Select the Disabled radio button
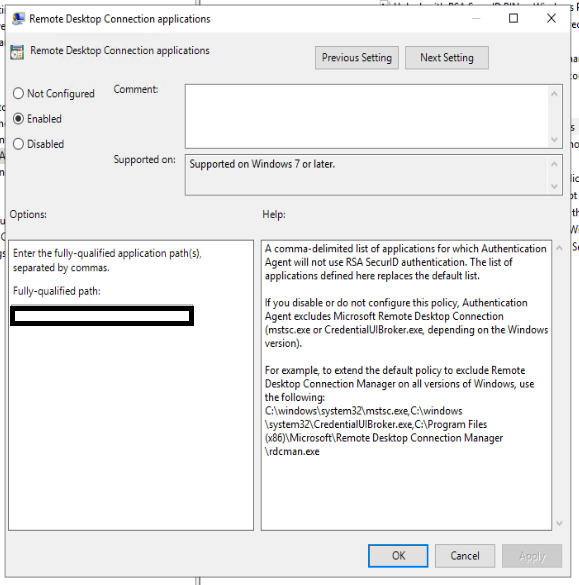 tap(18, 144)
